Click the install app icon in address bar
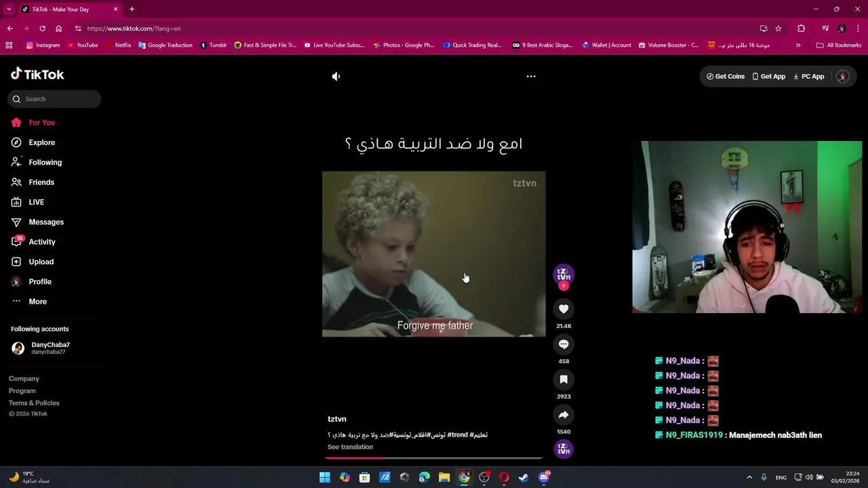Screen dimensions: 868x488 764,28
